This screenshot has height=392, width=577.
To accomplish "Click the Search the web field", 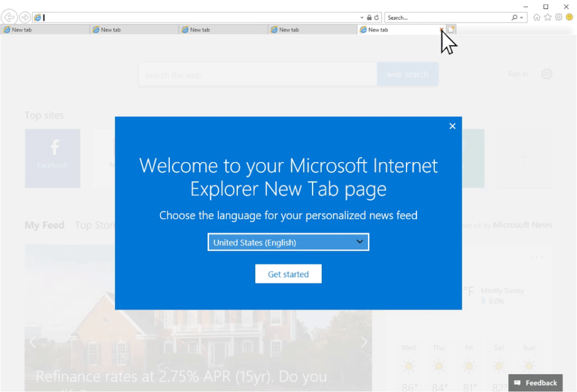I will [258, 75].
